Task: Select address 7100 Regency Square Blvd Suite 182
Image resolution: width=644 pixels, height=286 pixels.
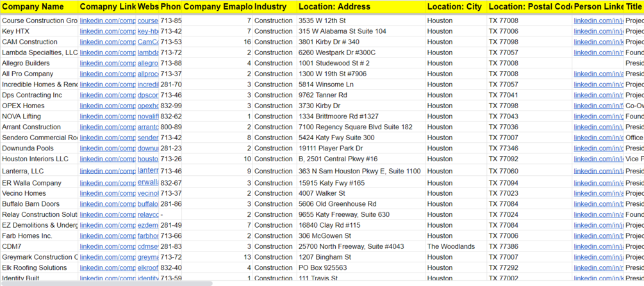Action: tap(361, 127)
